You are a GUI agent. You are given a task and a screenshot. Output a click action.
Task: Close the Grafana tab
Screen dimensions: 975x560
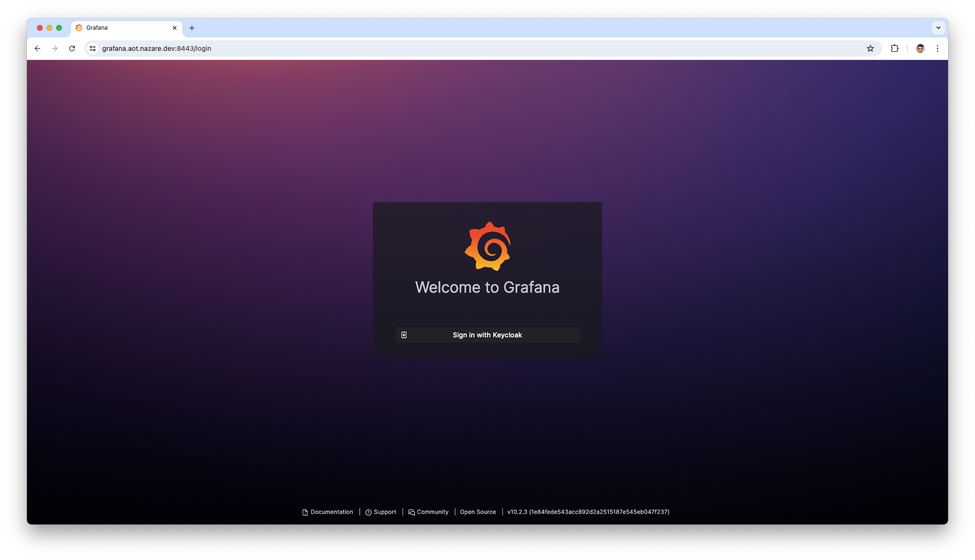[x=175, y=28]
